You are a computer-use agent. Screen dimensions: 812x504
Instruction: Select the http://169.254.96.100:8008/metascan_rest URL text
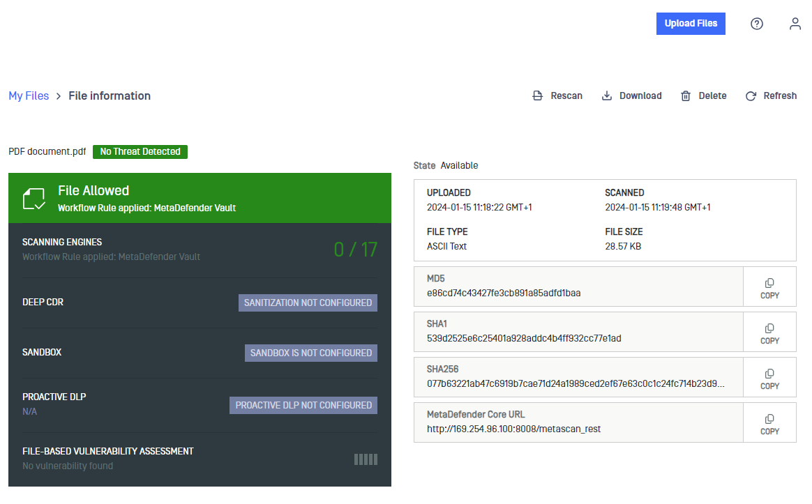(513, 429)
